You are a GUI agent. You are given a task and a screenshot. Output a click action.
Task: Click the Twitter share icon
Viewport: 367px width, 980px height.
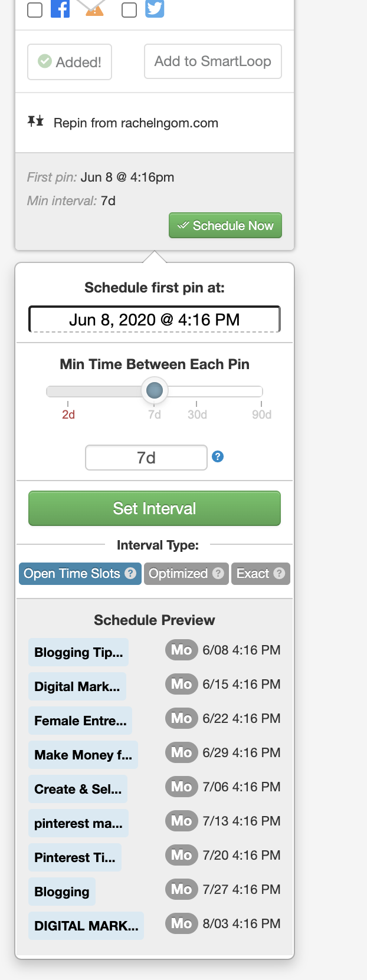(x=155, y=9)
